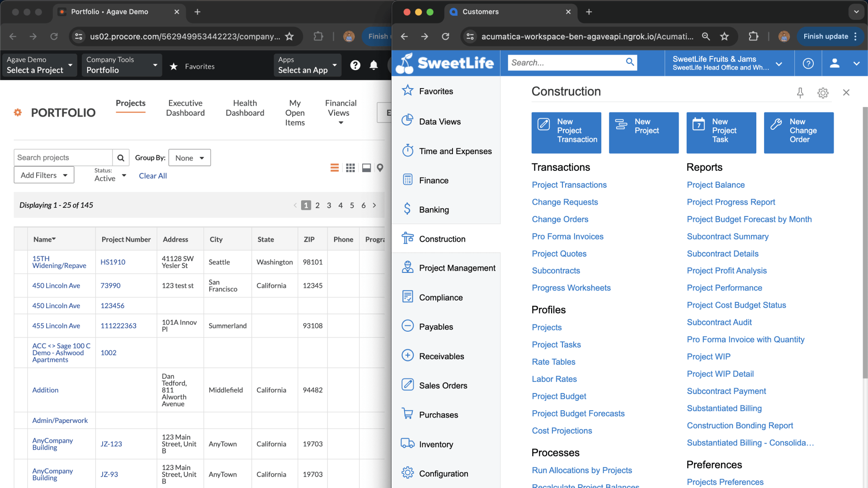The image size is (868, 488).
Task: Open the Group By None dropdown
Action: coord(189,158)
